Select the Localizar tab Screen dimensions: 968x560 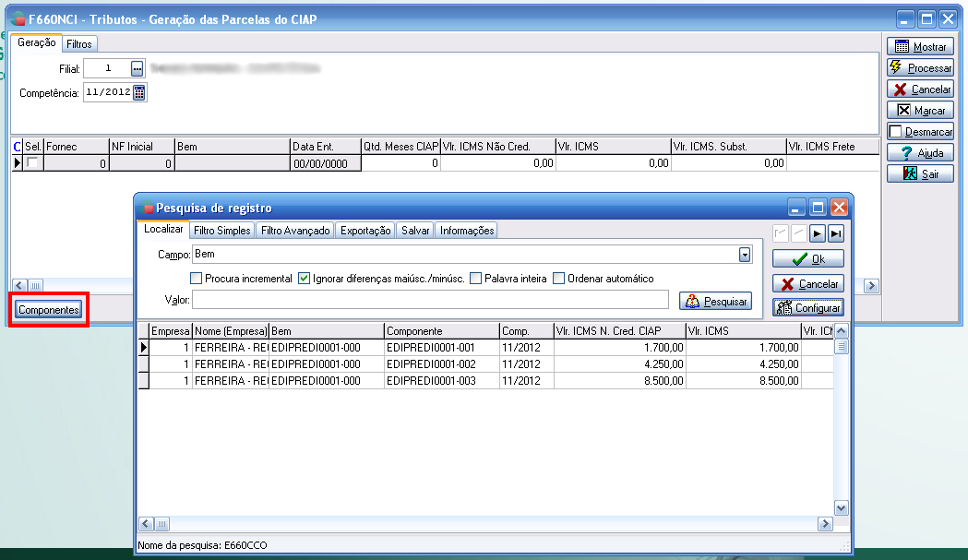[x=163, y=229]
